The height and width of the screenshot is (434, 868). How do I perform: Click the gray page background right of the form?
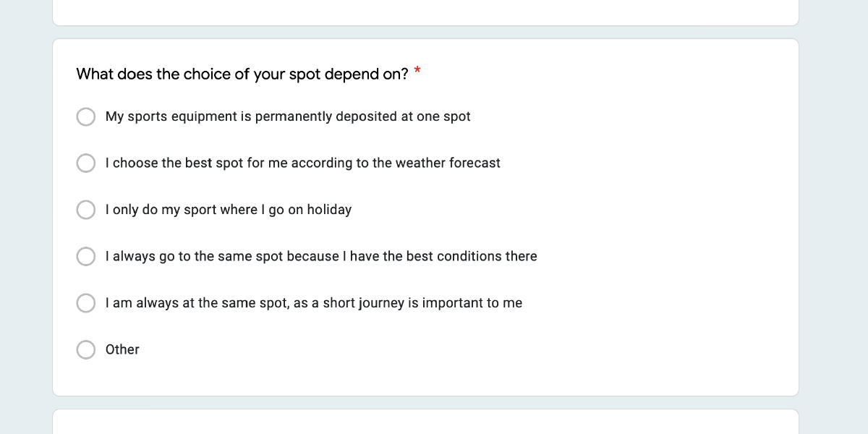pos(833,217)
